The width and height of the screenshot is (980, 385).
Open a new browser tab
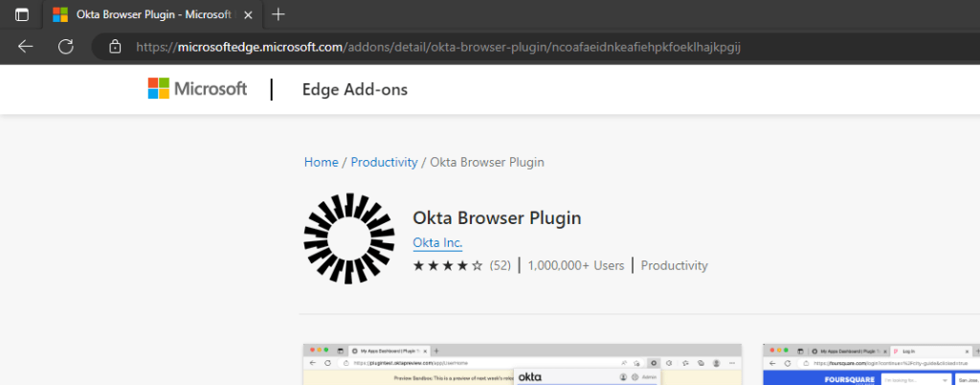coord(278,14)
